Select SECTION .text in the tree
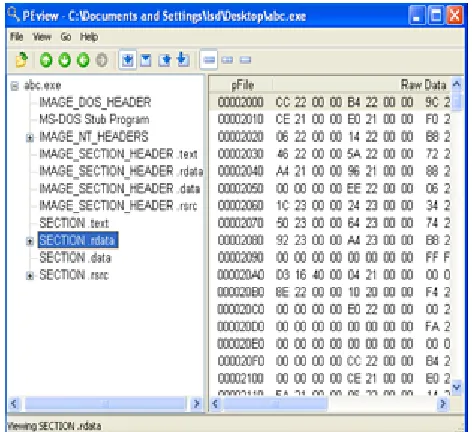This screenshot has width=472, height=432. pyautogui.click(x=74, y=223)
